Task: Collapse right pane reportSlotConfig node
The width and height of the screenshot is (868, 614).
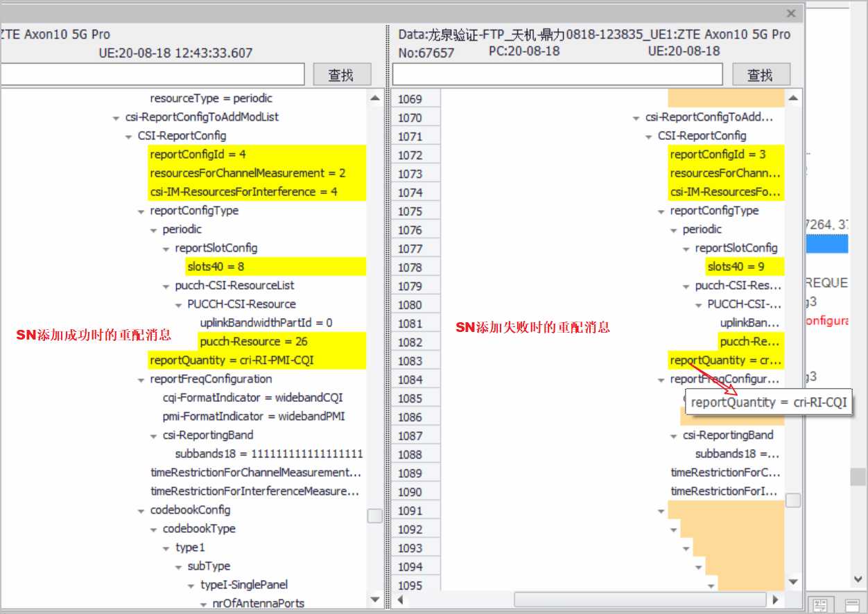Action: 686,249
